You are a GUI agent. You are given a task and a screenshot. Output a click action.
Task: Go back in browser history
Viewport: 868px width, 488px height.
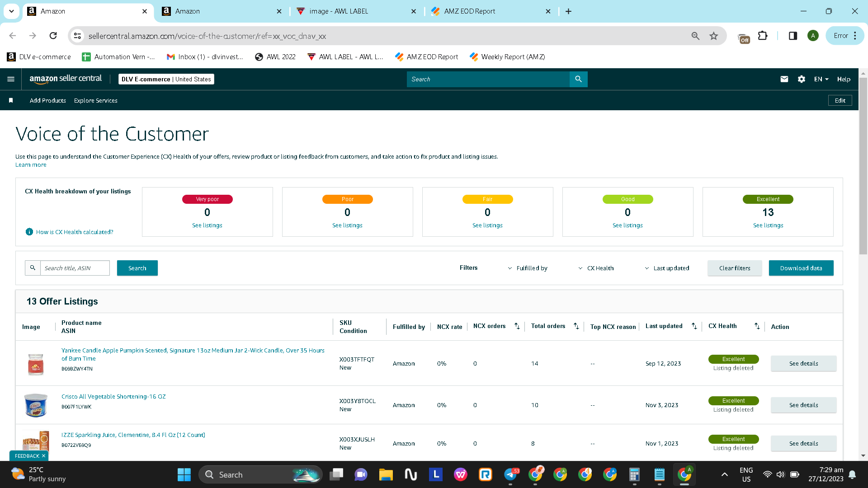(x=13, y=36)
